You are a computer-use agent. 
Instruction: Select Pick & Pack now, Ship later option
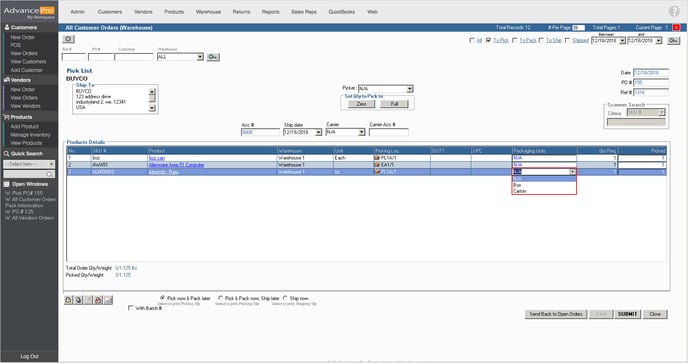click(x=220, y=298)
